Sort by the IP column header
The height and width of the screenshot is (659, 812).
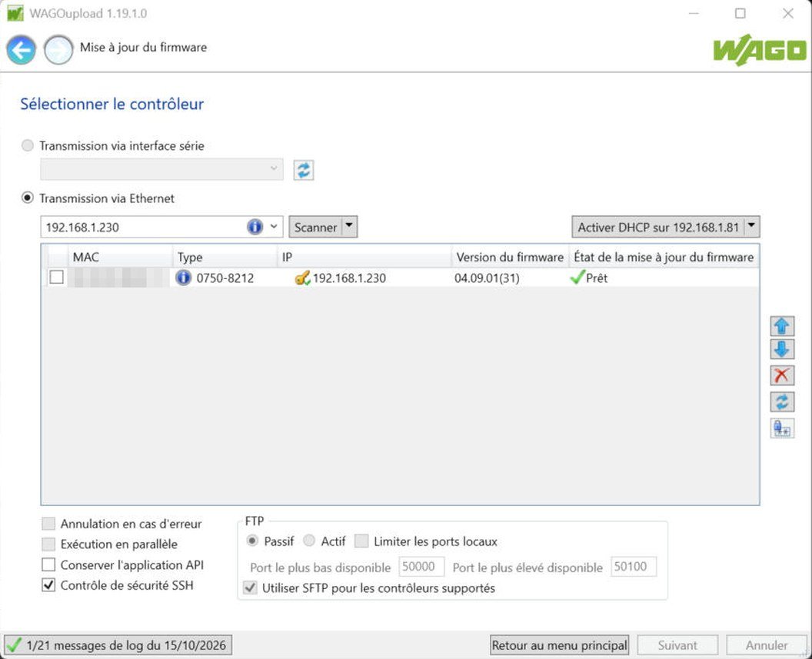[x=364, y=257]
